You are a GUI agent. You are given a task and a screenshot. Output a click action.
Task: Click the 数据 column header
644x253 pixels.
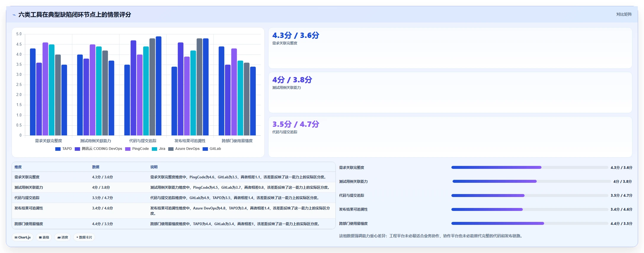tap(96, 167)
